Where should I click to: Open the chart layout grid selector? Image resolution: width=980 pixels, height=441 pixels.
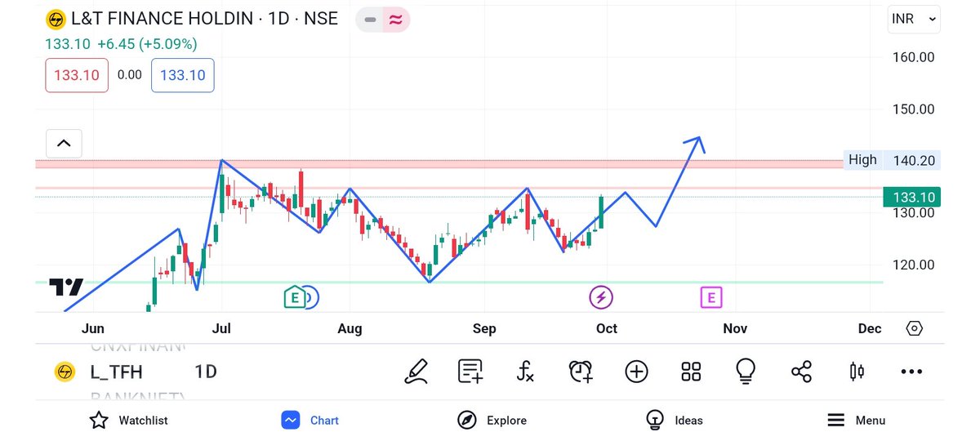[x=691, y=372]
